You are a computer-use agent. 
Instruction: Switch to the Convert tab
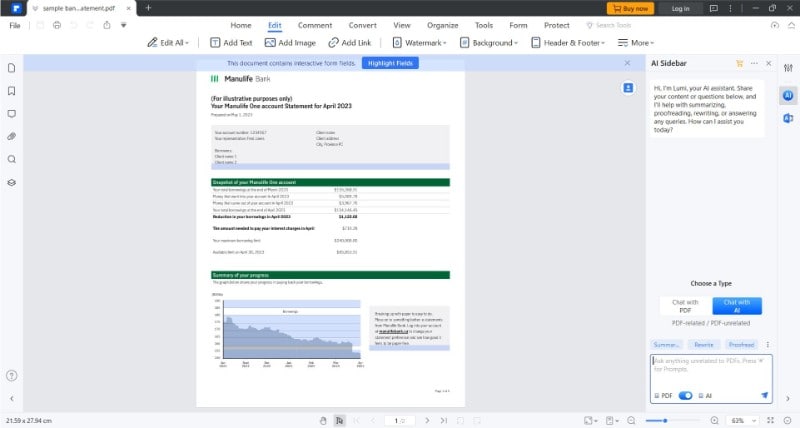click(362, 25)
